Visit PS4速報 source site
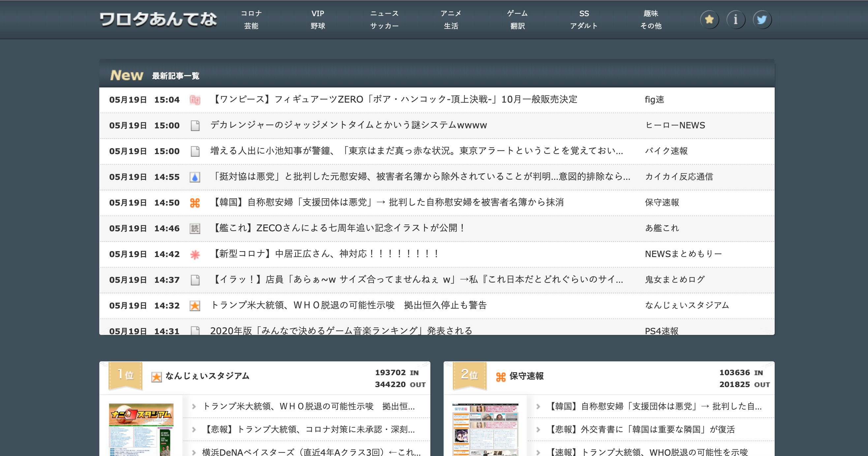The width and height of the screenshot is (868, 456). pos(662,331)
